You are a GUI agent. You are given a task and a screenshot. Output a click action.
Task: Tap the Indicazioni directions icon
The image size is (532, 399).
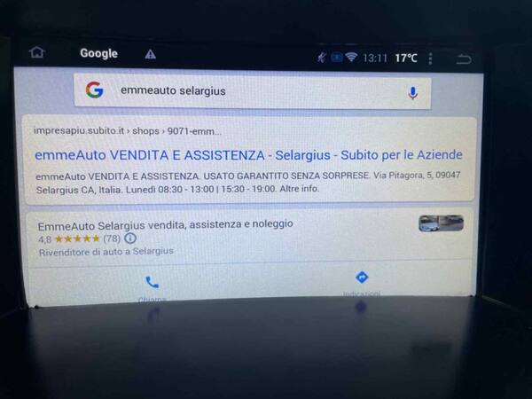pos(362,278)
